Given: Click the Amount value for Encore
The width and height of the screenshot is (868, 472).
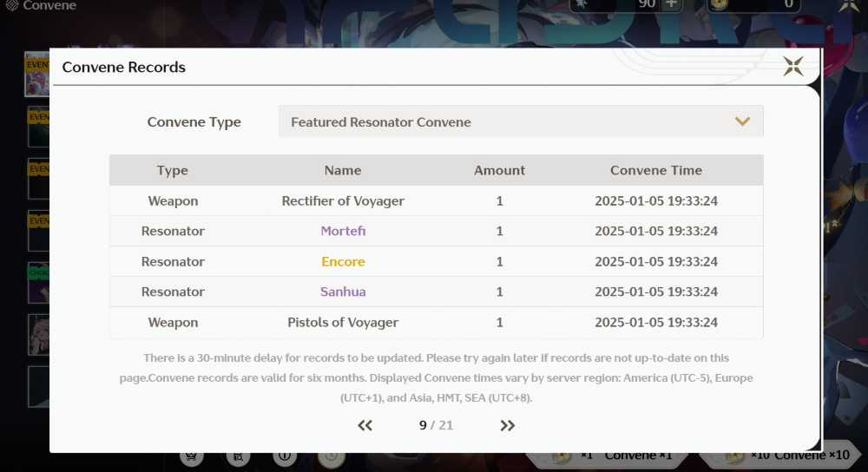Looking at the screenshot, I should (x=499, y=261).
